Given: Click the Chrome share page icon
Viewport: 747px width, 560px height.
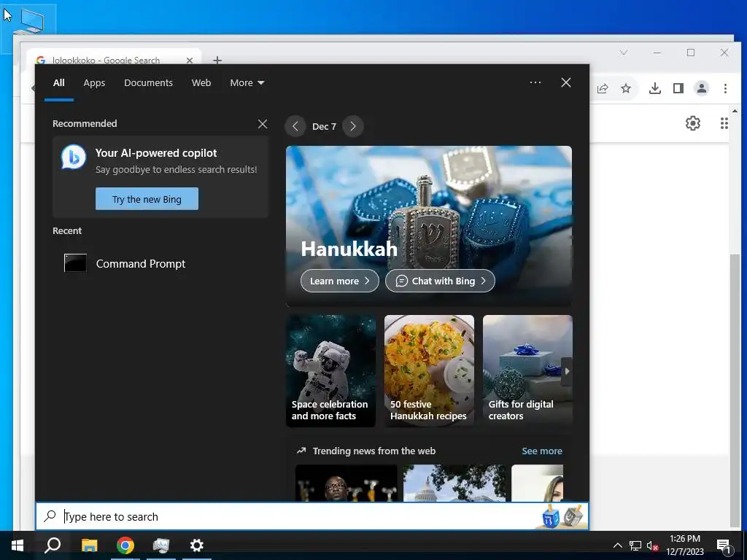Looking at the screenshot, I should click(x=602, y=88).
